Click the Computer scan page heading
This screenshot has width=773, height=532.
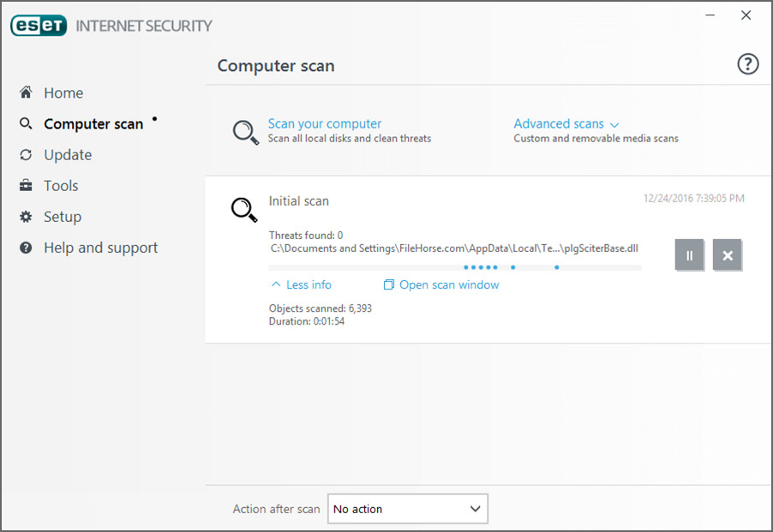click(276, 65)
